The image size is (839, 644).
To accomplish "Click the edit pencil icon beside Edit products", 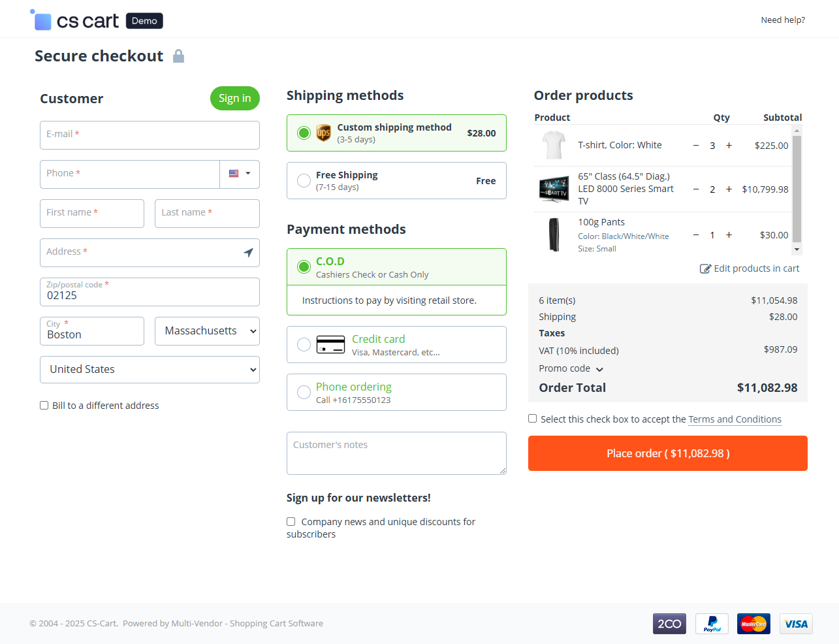I will coord(704,268).
